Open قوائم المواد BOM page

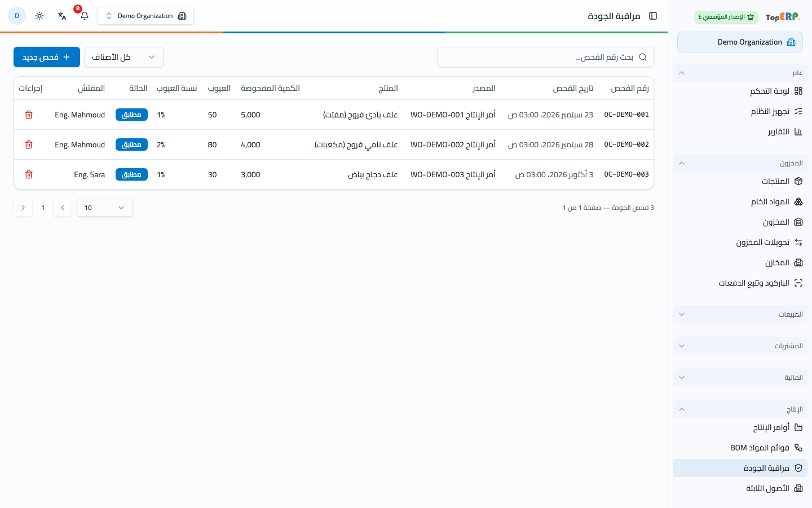(740, 448)
